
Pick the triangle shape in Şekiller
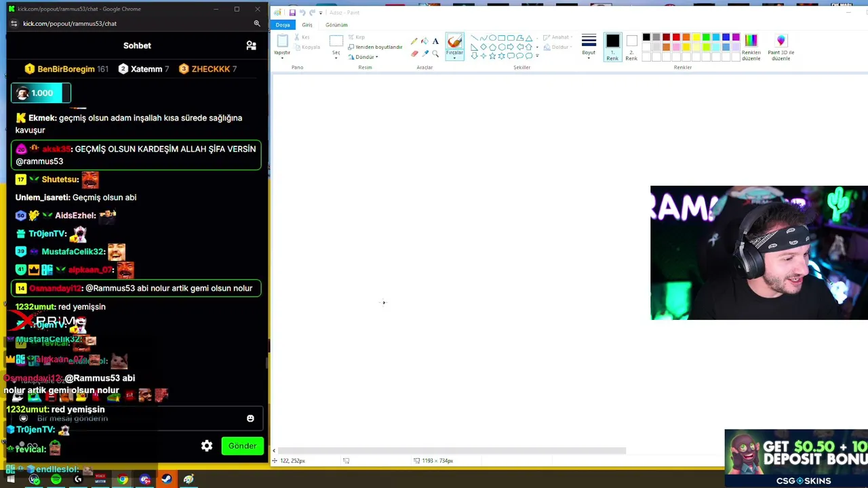coord(529,38)
